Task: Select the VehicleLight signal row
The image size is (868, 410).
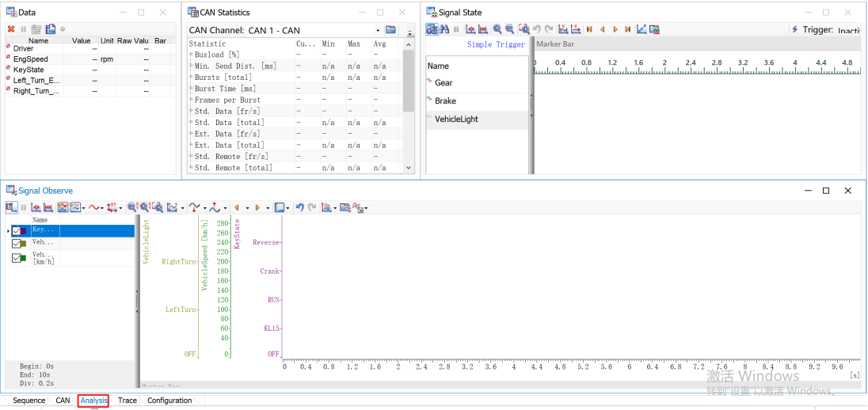Action: [477, 120]
